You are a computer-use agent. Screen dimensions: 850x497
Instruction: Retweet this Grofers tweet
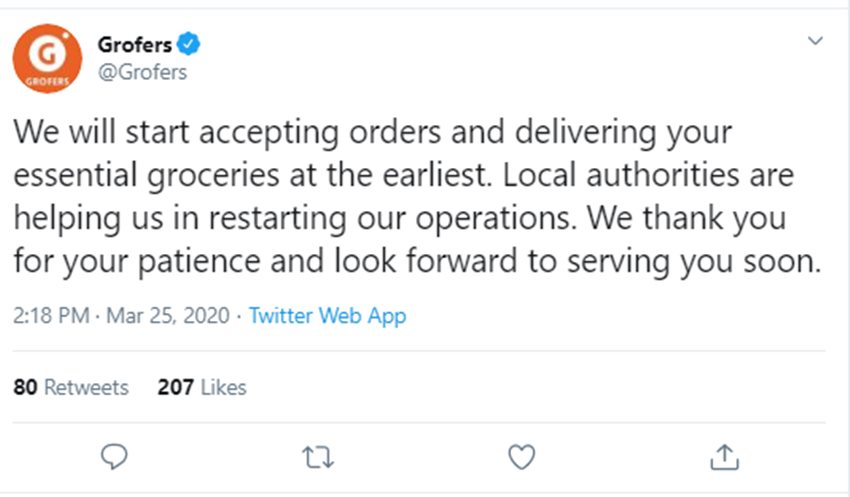318,457
